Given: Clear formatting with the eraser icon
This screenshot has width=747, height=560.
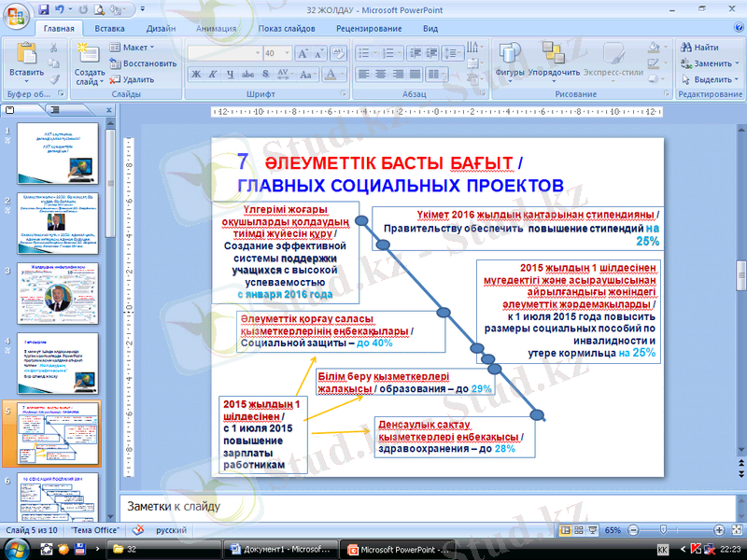Looking at the screenshot, I should point(338,53).
